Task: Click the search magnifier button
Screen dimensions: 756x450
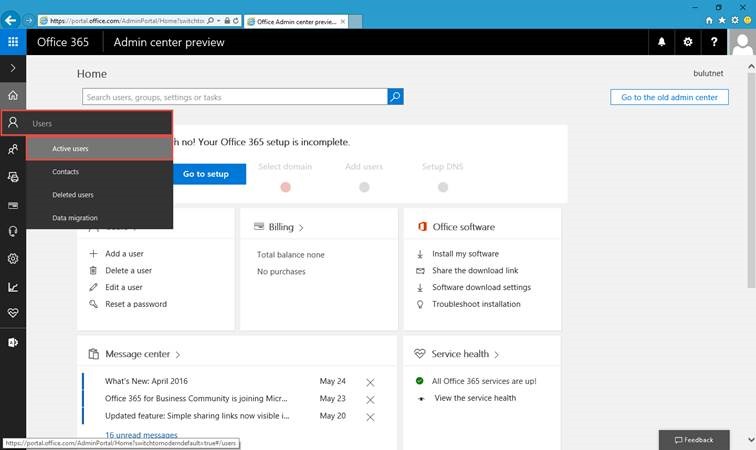Action: click(x=395, y=96)
